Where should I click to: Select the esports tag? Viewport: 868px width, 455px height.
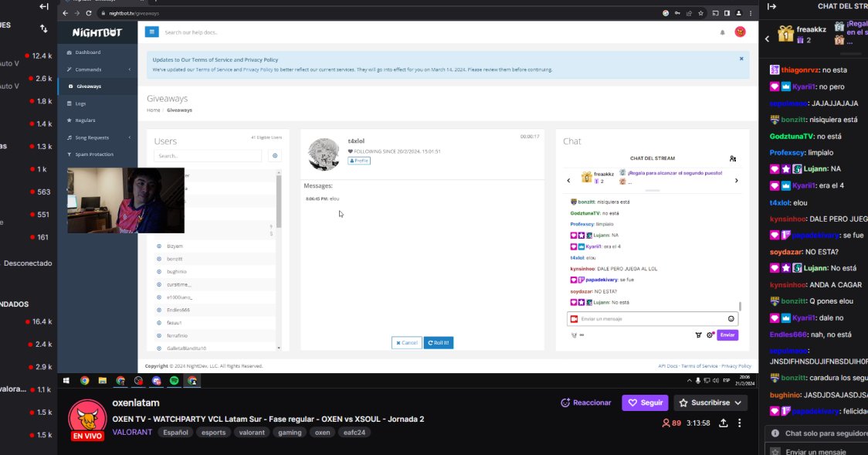tap(214, 433)
